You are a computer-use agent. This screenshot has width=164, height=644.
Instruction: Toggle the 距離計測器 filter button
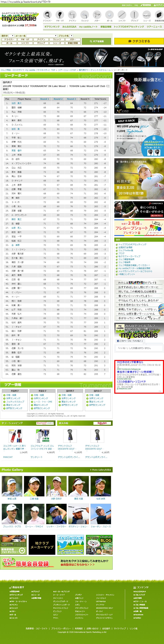point(73,43)
